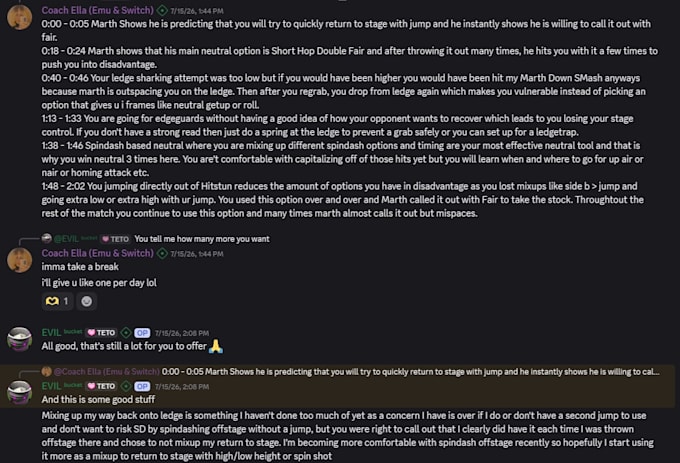Click the small avatar in the EVIL reply preview
680x463 pixels.
pos(46,238)
